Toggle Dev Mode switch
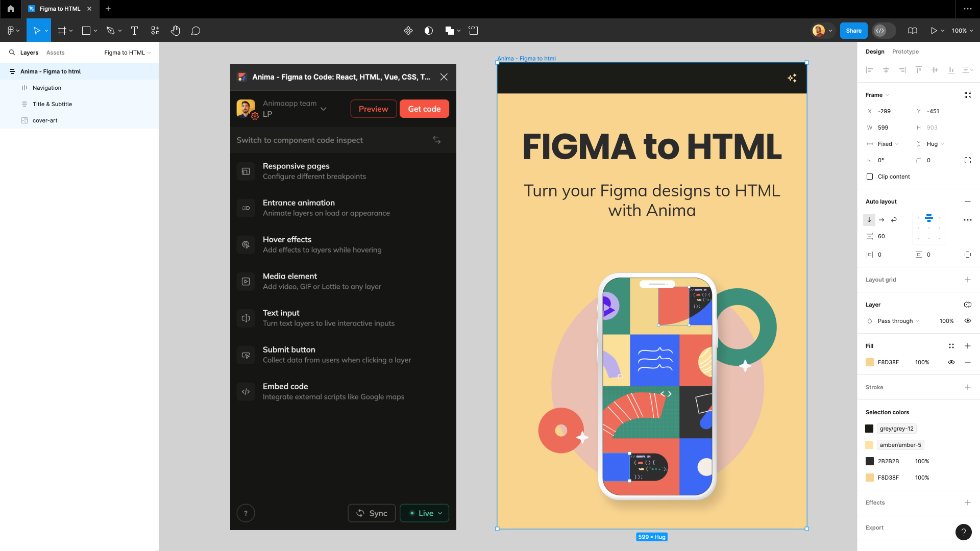The width and height of the screenshot is (980, 551). [x=885, y=31]
